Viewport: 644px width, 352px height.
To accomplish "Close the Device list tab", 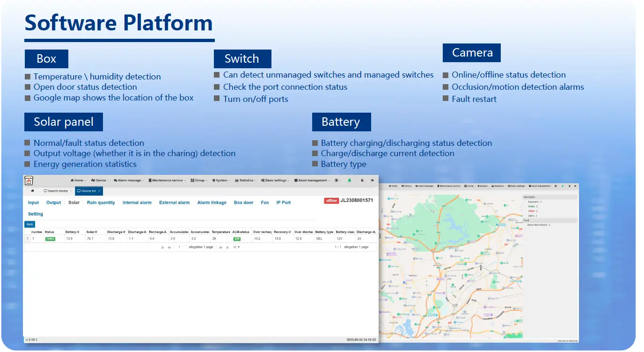I will tap(99, 191).
